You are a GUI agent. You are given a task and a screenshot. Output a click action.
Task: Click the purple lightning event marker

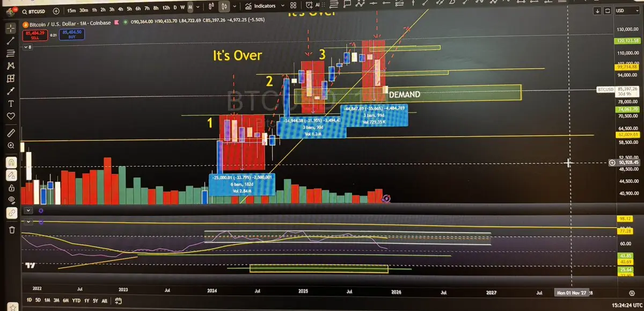387,198
